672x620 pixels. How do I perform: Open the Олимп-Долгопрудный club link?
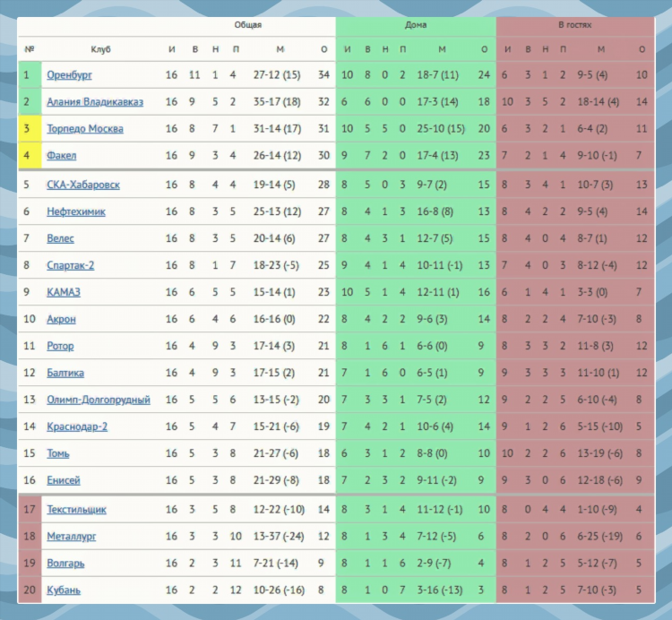click(99, 400)
